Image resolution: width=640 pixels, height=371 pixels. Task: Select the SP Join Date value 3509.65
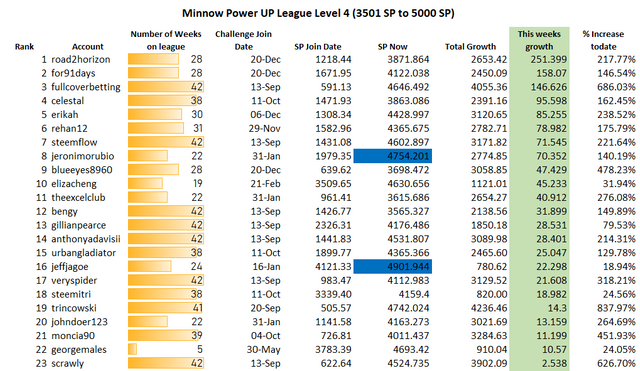point(333,184)
